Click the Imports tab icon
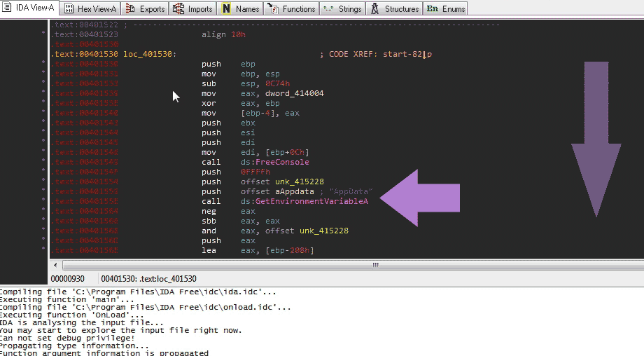Viewport: 644px width, 356px height. (x=178, y=9)
